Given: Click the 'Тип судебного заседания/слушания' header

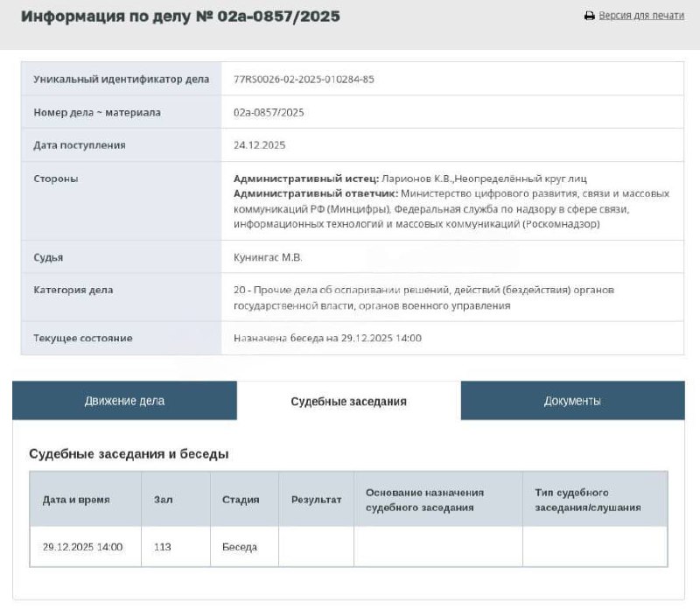Looking at the screenshot, I should click(x=587, y=500).
